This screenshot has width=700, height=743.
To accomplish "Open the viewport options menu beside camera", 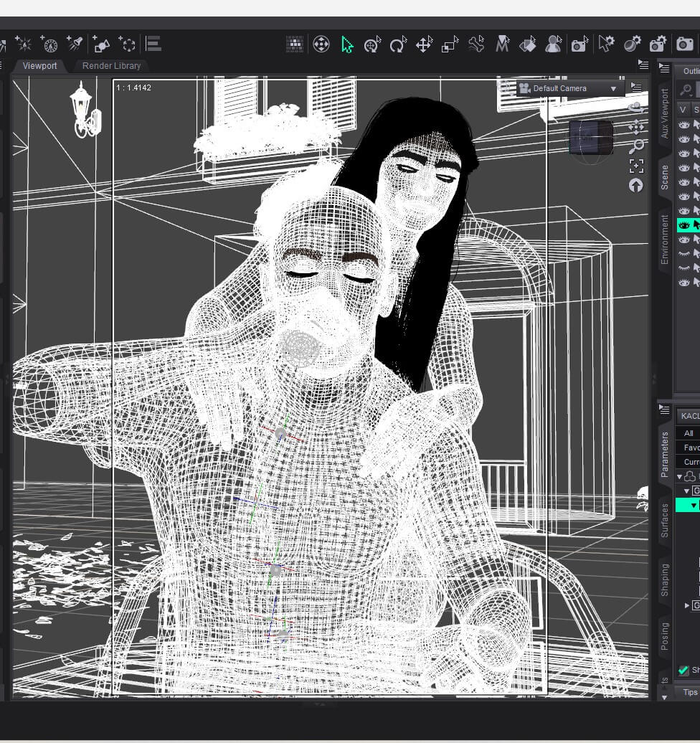I will click(636, 87).
